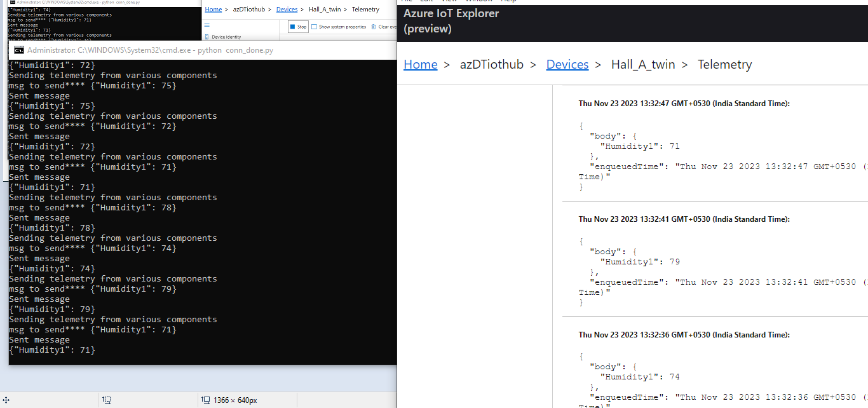Click the msg to send Humidity1 79 line
The height and width of the screenshot is (408, 868).
click(x=93, y=289)
